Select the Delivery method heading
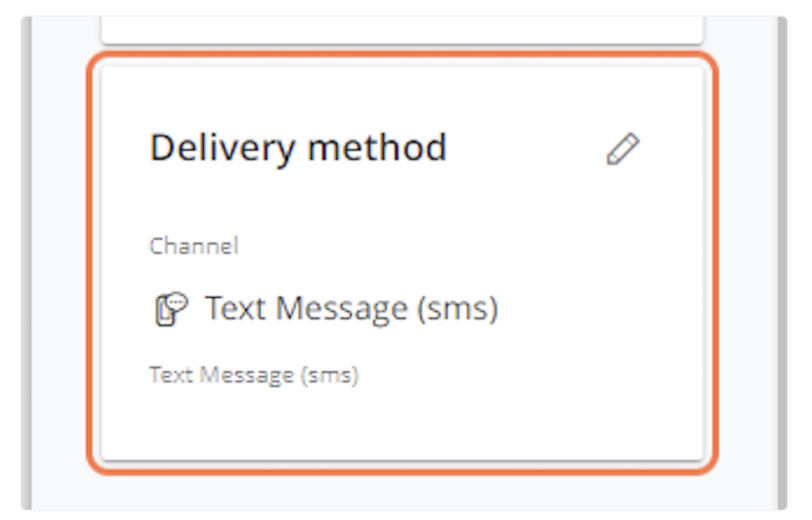Viewport: 812px width, 520px height. (x=298, y=148)
